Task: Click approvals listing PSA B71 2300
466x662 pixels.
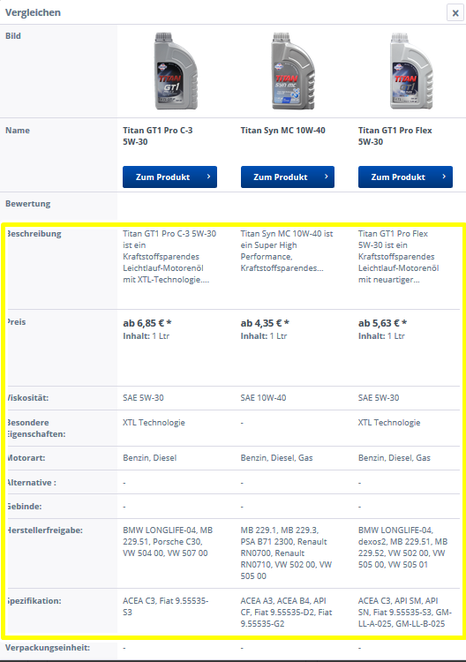Action: [287, 553]
